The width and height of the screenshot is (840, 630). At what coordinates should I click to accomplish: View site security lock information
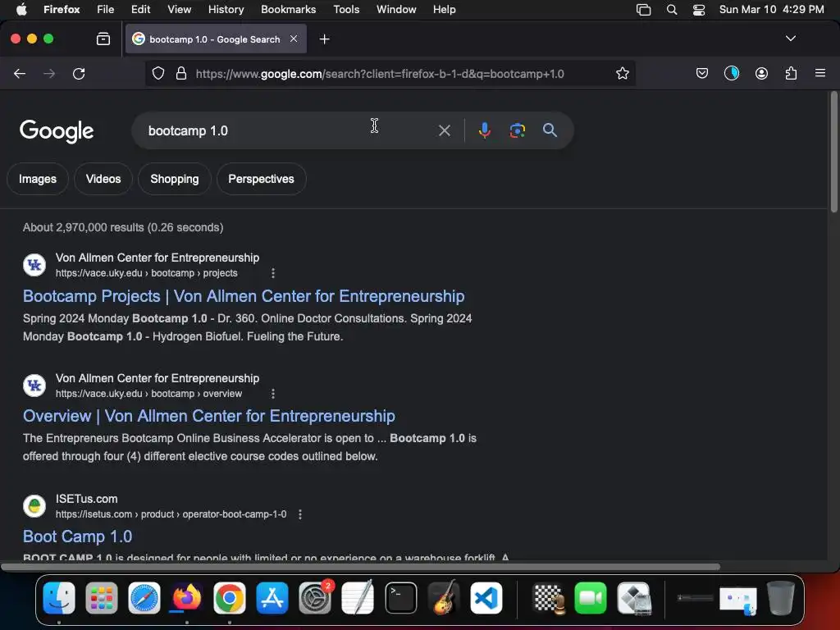pos(181,73)
